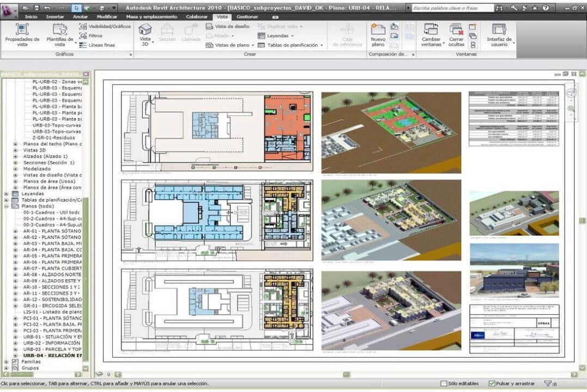Switch to Colaborar ribbon tab
This screenshot has height=392, width=587.
coord(197,17)
